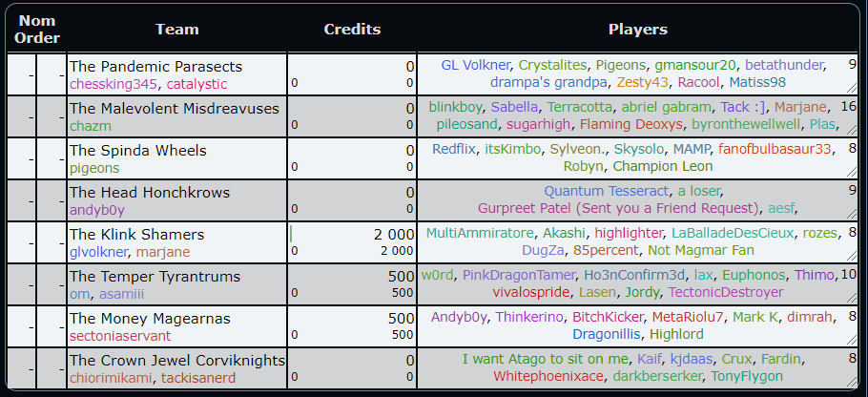
Task: Open The Pandemic Parasects team name
Action: click(x=155, y=67)
